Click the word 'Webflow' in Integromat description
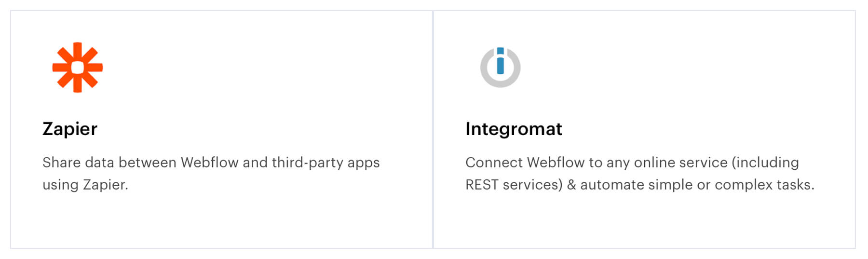Image resolution: width=868 pixels, height=259 pixels. pyautogui.click(x=556, y=163)
